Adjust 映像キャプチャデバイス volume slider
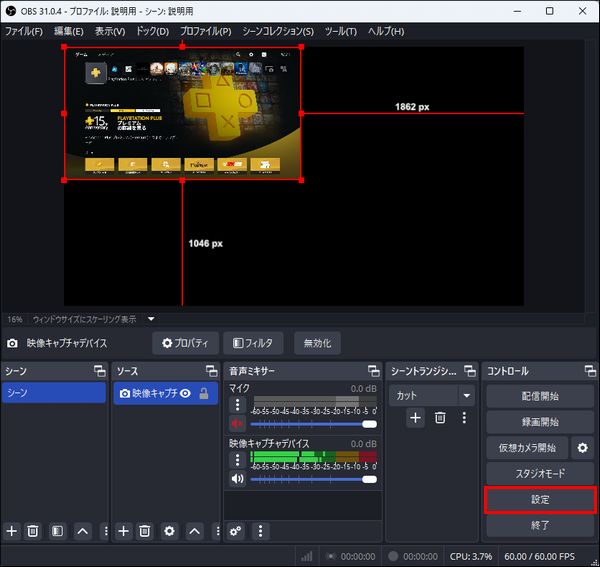 tap(314, 479)
